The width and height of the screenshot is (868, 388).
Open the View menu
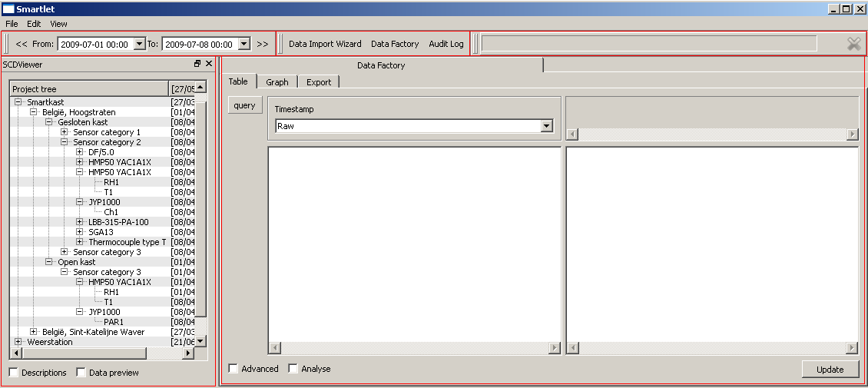tap(58, 24)
